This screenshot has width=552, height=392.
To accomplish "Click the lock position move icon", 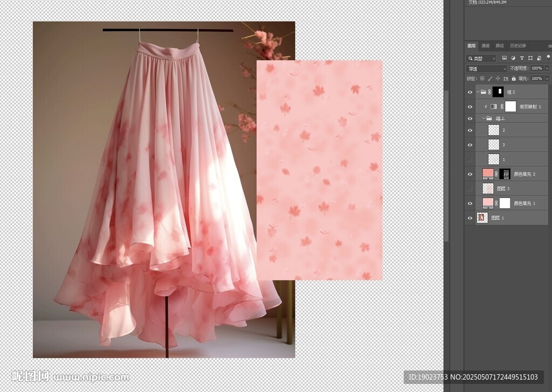I will click(498, 79).
